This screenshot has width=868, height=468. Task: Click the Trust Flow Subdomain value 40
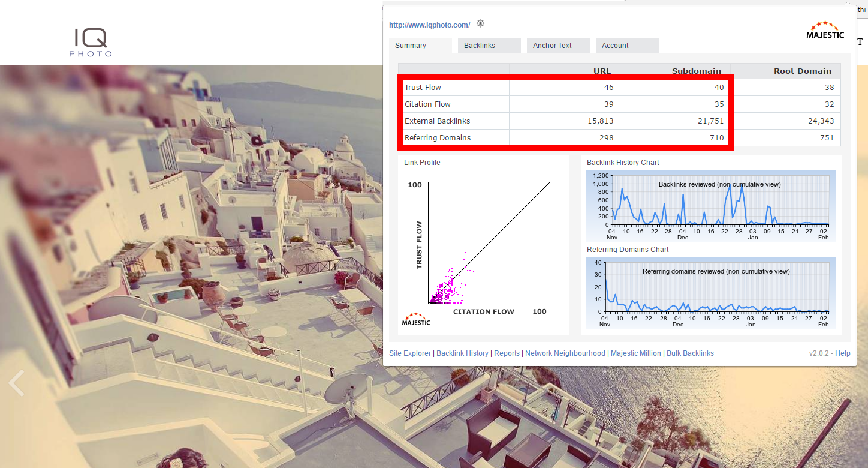pos(719,88)
